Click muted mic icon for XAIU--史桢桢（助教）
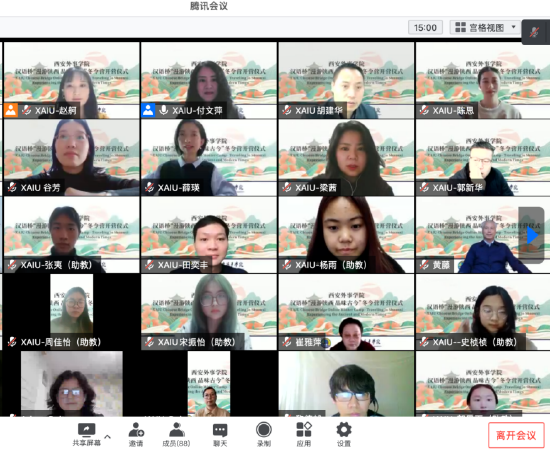Screen dimensions: 550x451 pos(424,342)
